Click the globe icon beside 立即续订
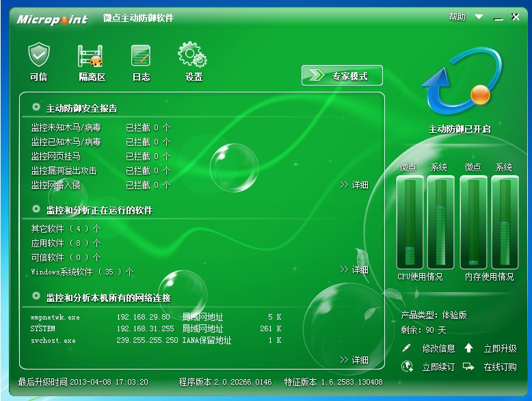This screenshot has height=401, width=532. [407, 367]
